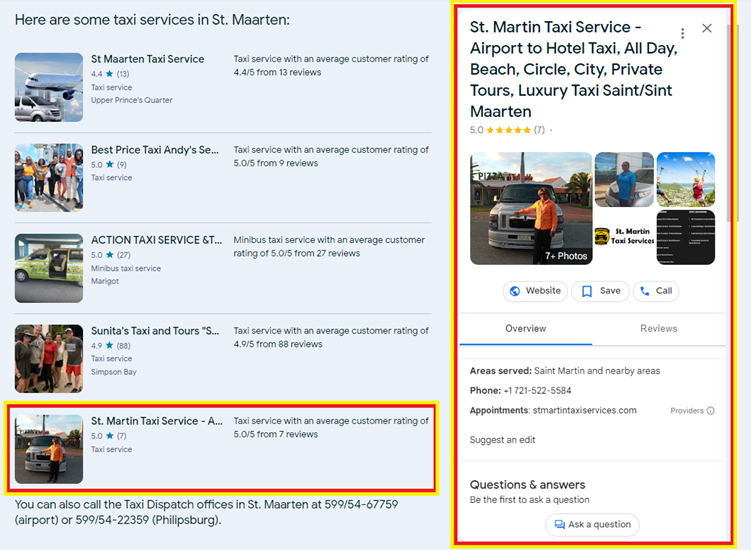The width and height of the screenshot is (751, 550).
Task: Select Best Price Taxi Andy's listing
Action: coord(154,150)
